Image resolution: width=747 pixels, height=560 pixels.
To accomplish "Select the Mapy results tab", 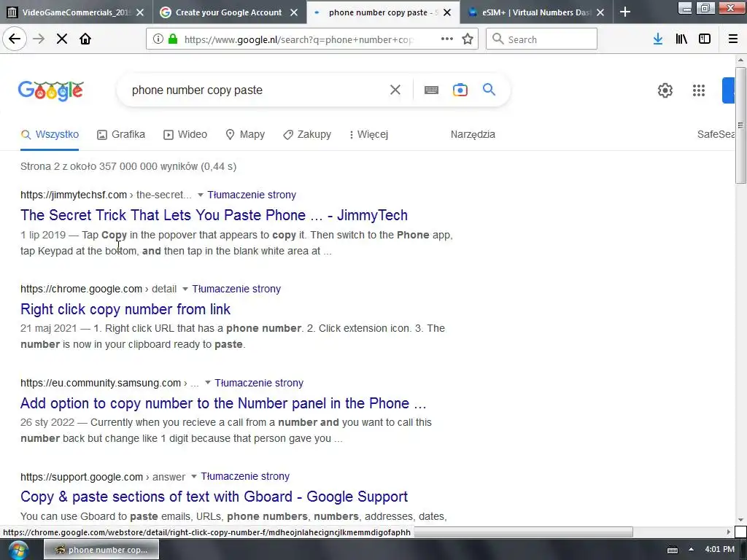I will (245, 134).
